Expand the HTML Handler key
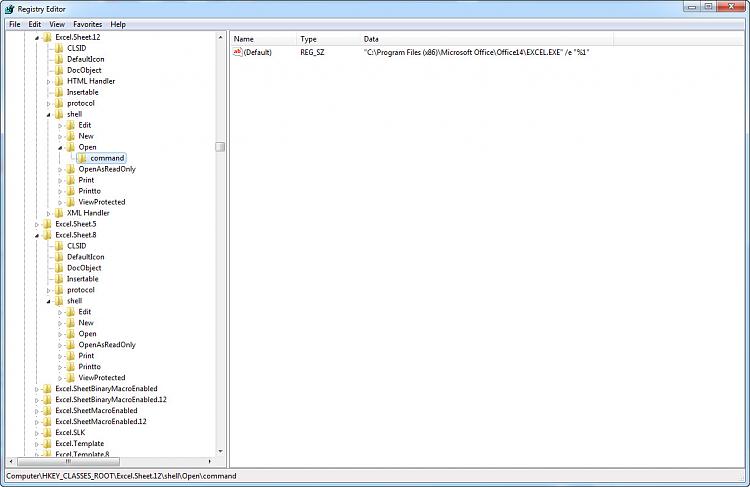The image size is (750, 487). [x=48, y=82]
